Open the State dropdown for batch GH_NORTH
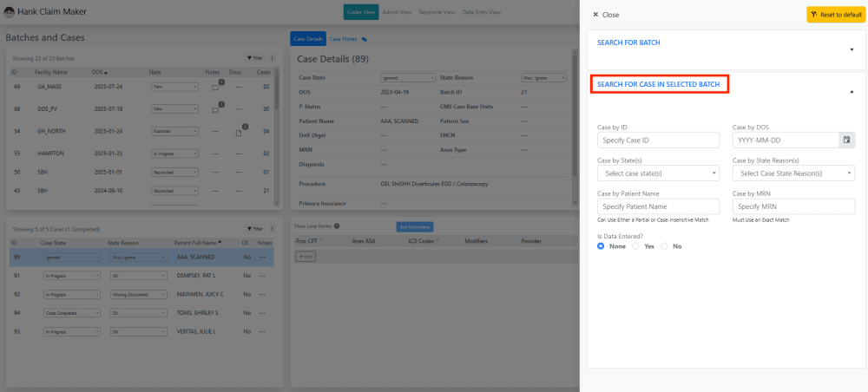The image size is (868, 392). 174,132
